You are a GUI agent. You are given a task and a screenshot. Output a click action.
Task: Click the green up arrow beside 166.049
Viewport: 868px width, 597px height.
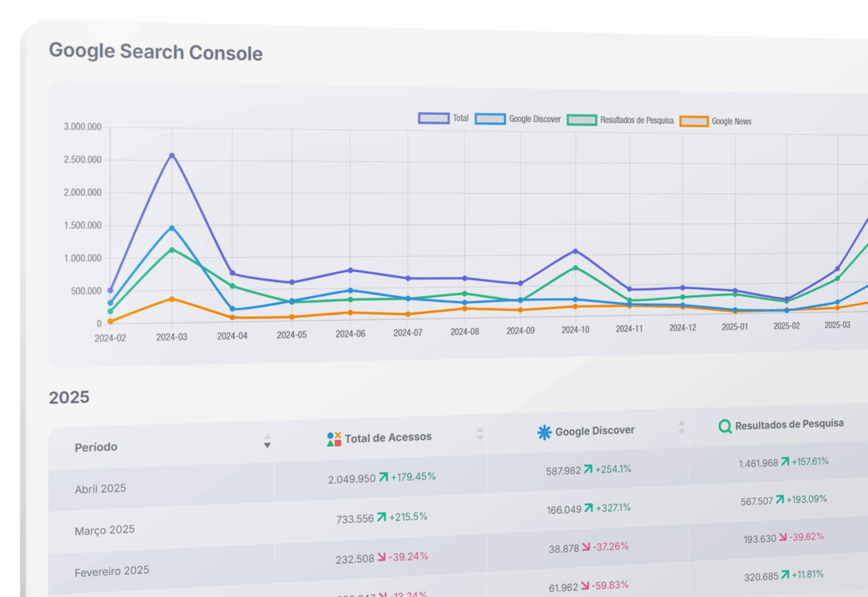click(588, 508)
